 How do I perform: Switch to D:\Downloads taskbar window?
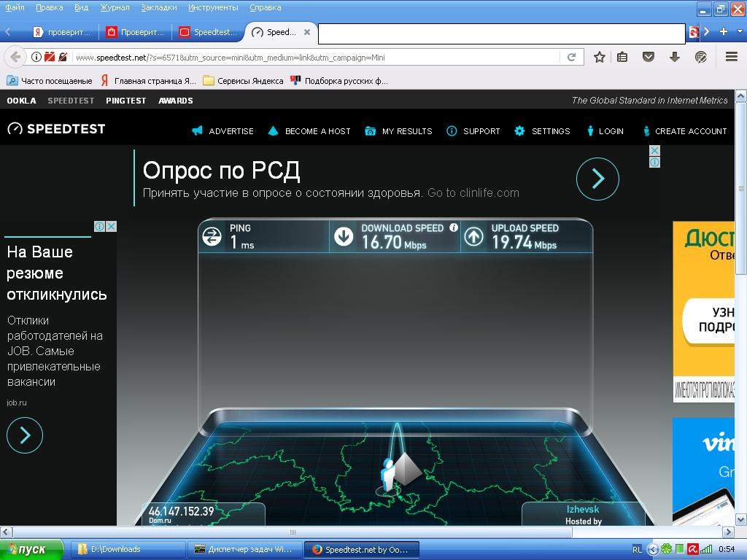coord(128,550)
